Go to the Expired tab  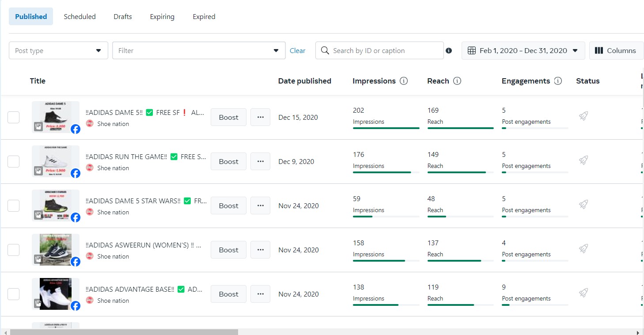[x=204, y=16]
